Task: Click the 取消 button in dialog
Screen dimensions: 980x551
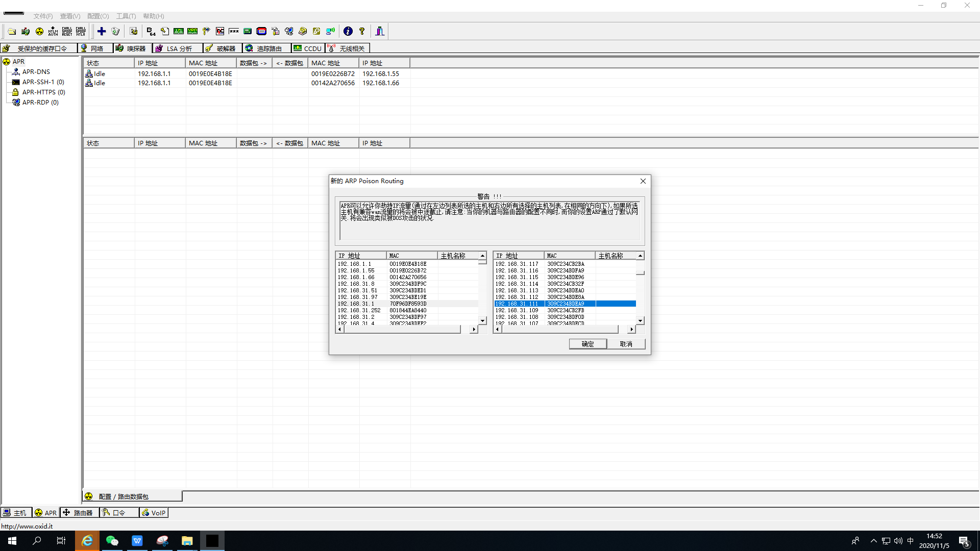Action: tap(626, 344)
